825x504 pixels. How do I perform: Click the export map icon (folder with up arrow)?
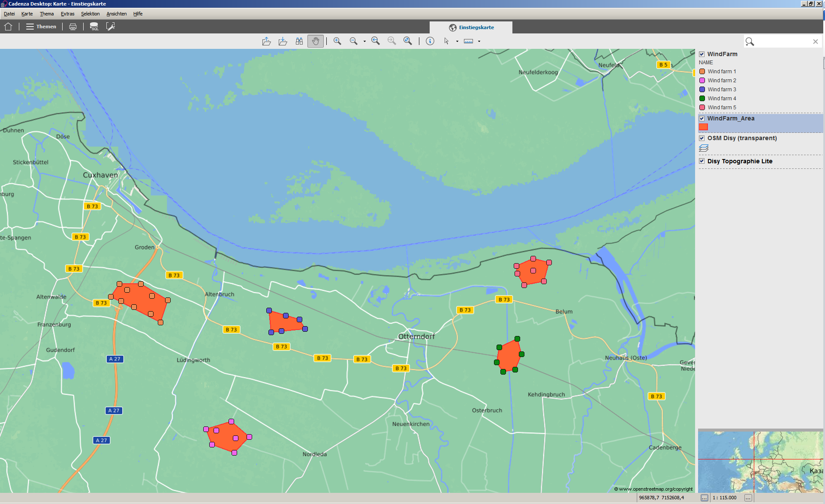[266, 41]
